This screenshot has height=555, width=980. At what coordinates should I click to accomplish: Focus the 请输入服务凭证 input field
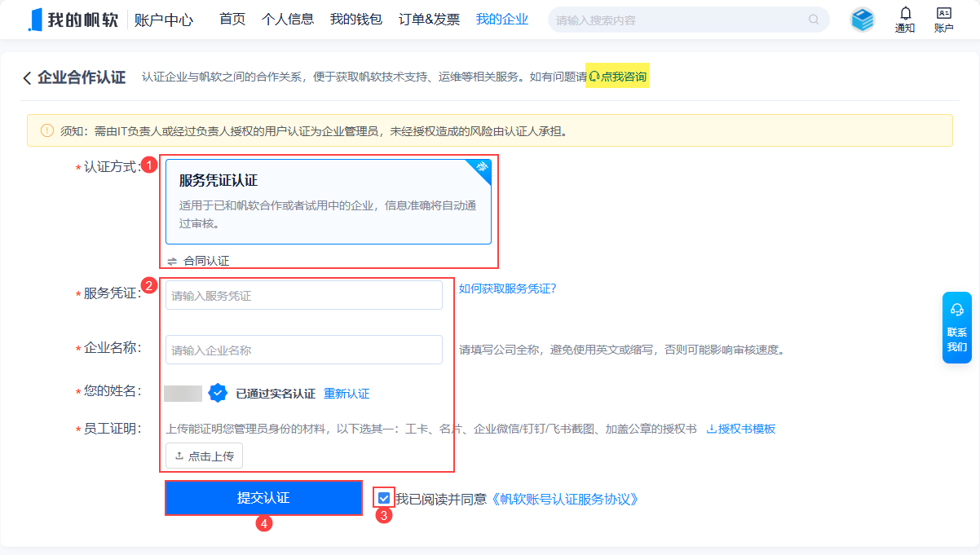pyautogui.click(x=304, y=295)
